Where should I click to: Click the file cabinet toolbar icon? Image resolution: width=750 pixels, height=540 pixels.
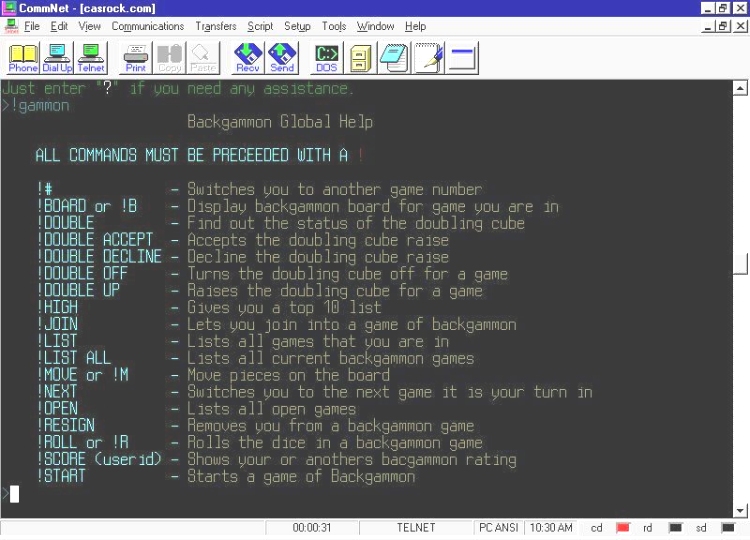[x=360, y=58]
